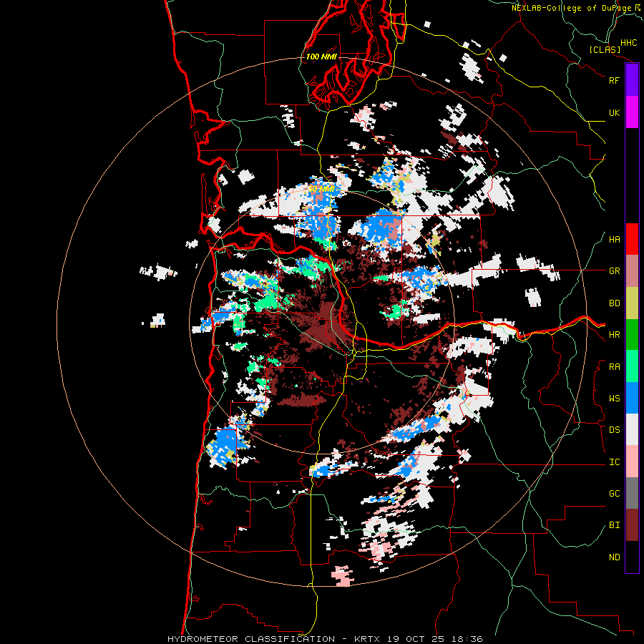Click the 'ND' legend label

(614, 557)
